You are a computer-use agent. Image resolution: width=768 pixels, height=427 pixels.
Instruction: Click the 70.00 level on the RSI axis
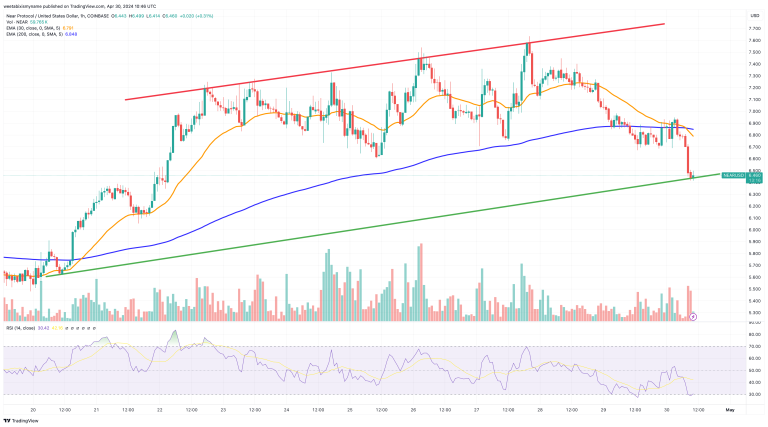(x=754, y=347)
